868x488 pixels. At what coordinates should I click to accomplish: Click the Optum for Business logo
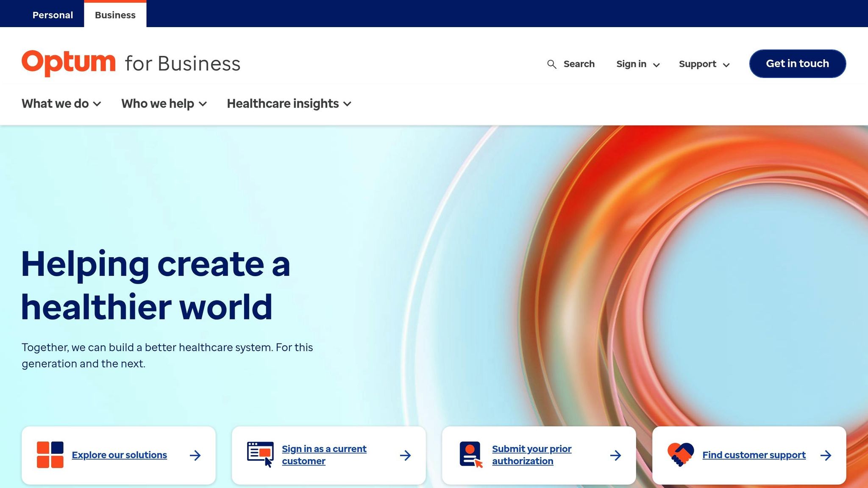pyautogui.click(x=131, y=64)
